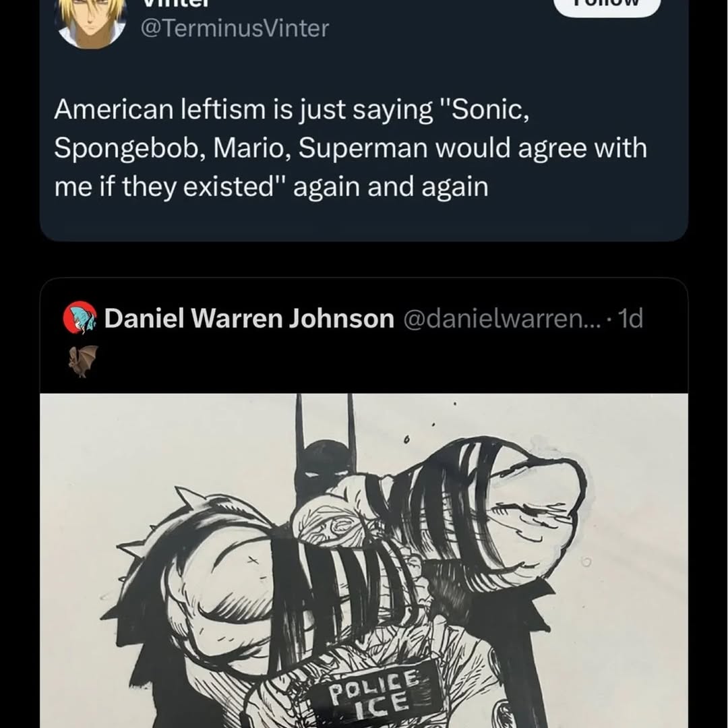Open the "American leftism" tweet text
728x728 pixels.
point(351,148)
